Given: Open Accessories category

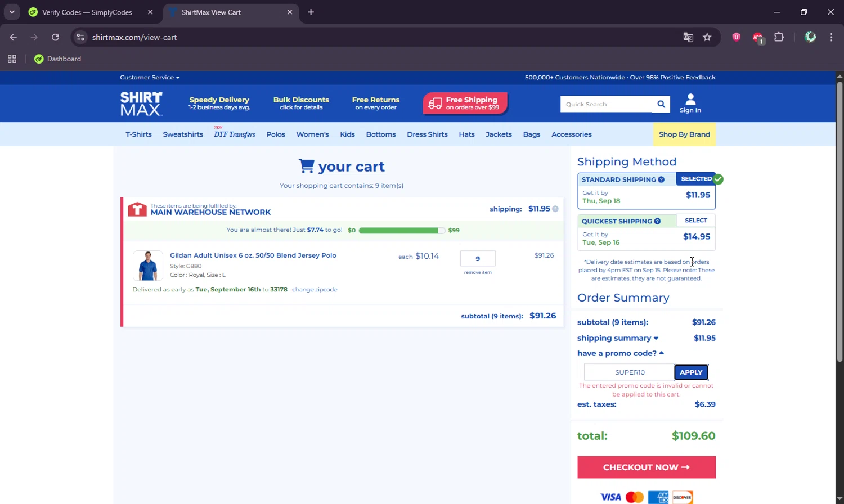Looking at the screenshot, I should [572, 134].
